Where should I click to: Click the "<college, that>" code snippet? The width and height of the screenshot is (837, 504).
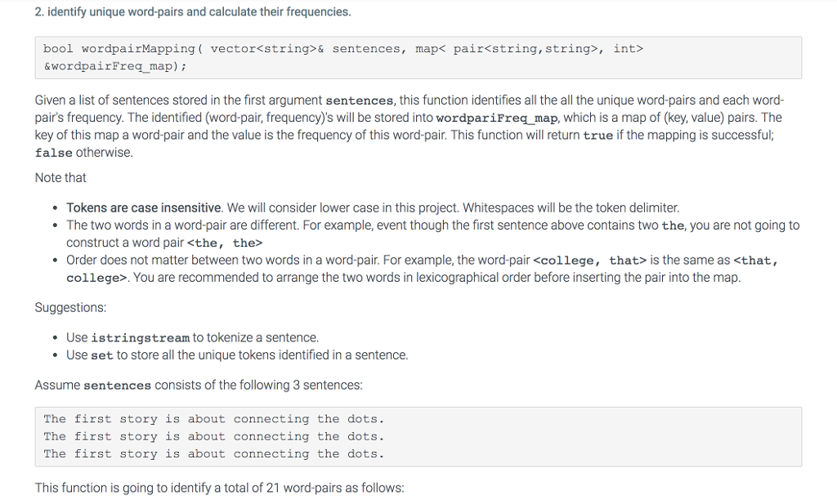pos(589,261)
